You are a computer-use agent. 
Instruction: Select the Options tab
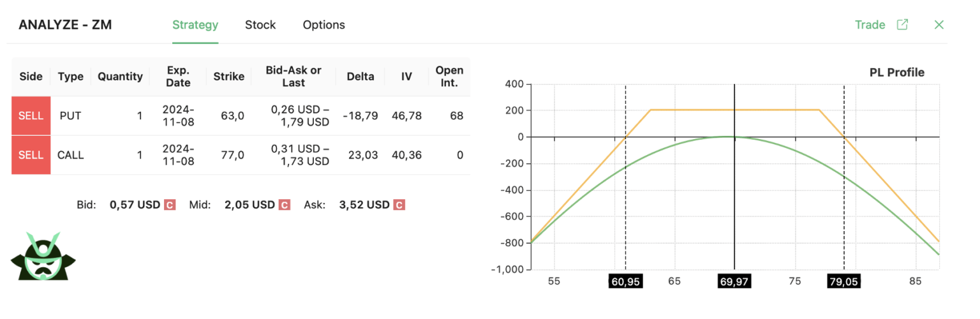pyautogui.click(x=324, y=25)
